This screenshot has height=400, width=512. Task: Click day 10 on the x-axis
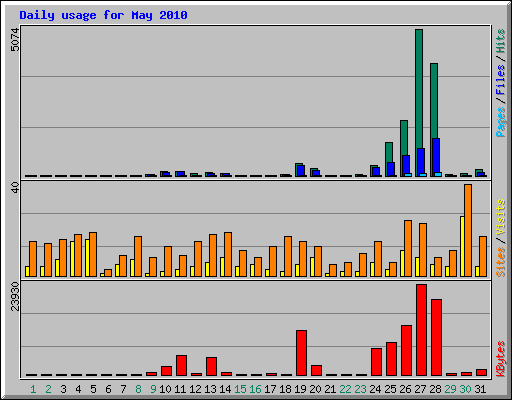(x=165, y=389)
